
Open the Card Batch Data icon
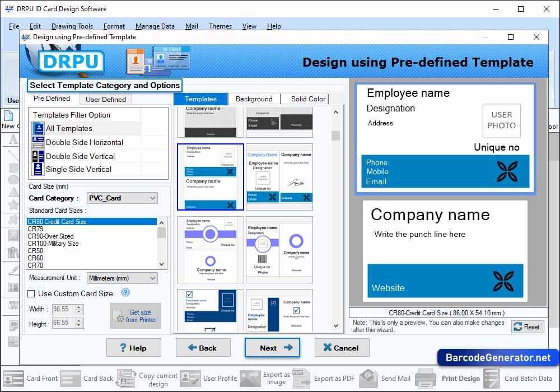click(492, 379)
